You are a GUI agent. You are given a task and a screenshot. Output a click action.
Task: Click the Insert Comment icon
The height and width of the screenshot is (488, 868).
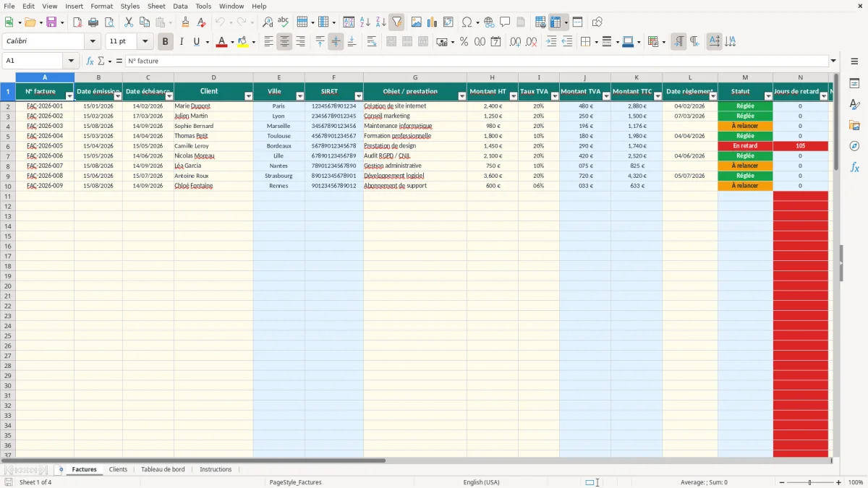pos(505,22)
